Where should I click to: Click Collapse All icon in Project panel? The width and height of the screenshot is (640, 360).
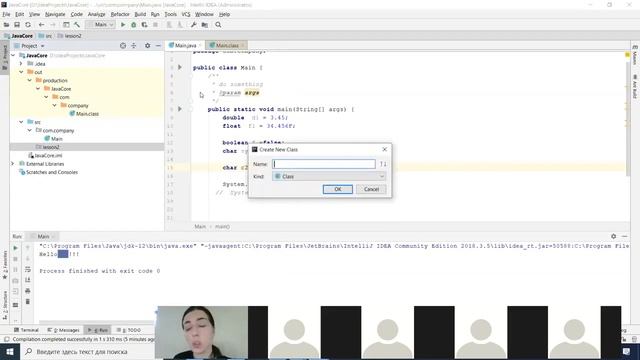click(x=134, y=46)
